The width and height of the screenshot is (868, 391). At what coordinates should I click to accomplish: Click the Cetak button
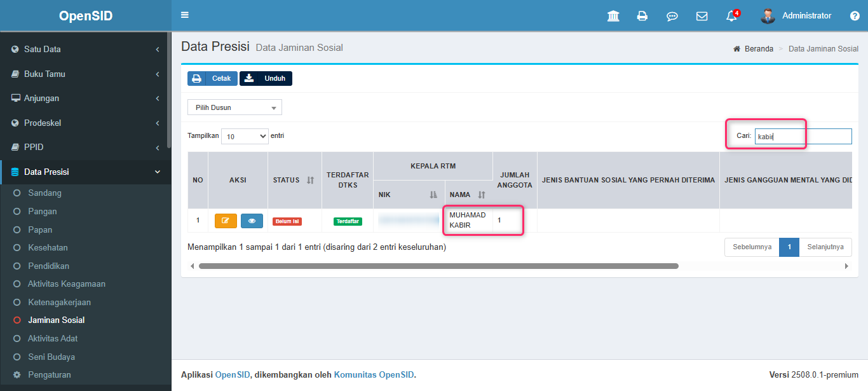(x=212, y=78)
